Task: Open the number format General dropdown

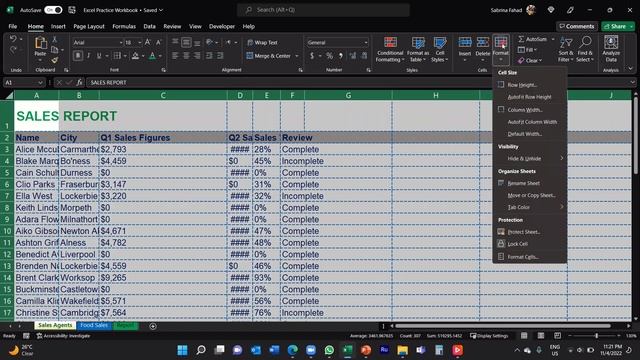Action: 366,42
